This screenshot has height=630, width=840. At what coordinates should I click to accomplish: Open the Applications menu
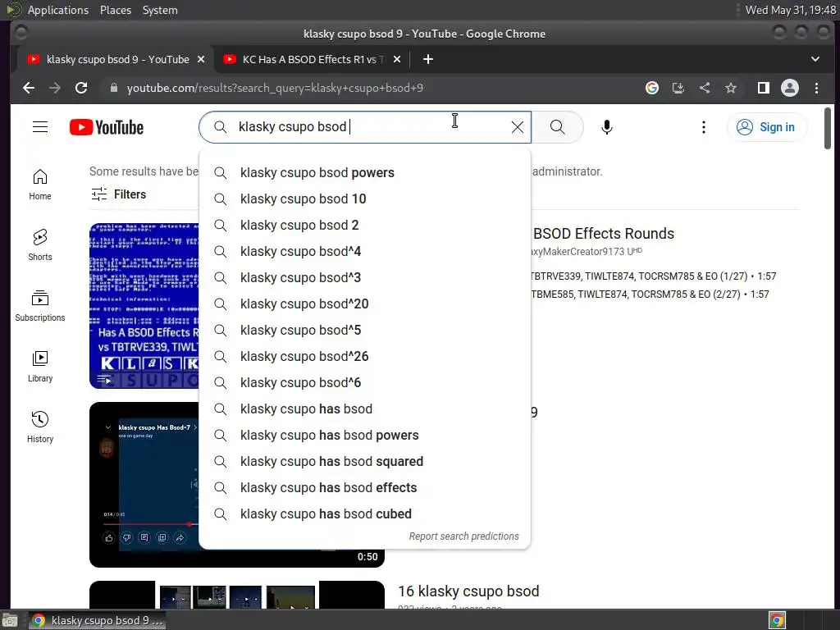[58, 10]
